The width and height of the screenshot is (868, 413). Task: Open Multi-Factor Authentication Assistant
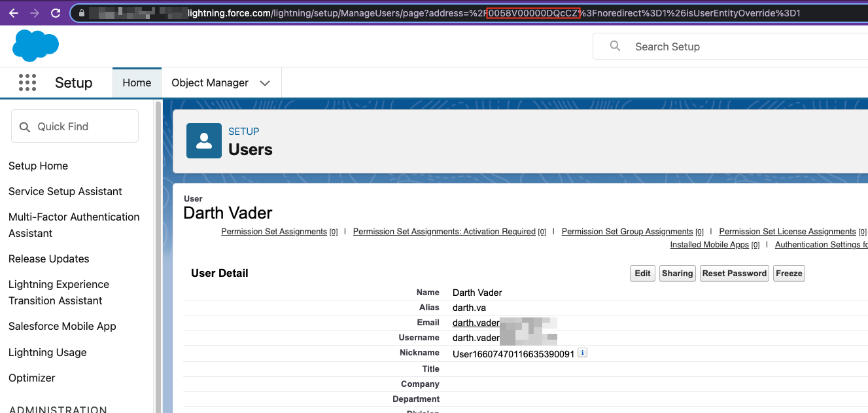click(x=74, y=224)
